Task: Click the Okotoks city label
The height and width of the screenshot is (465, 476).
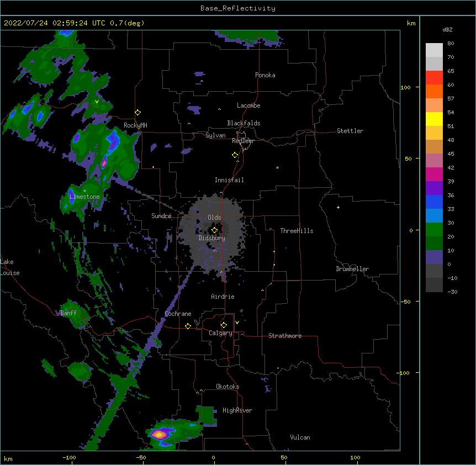Action: (228, 387)
